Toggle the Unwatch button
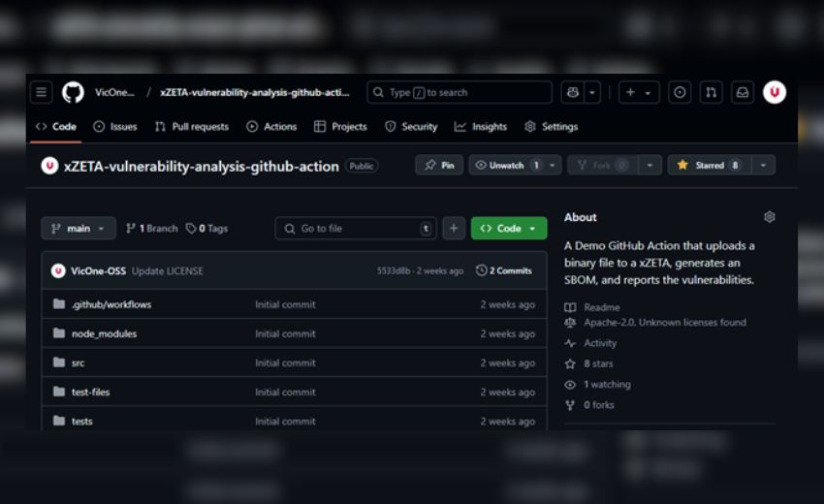This screenshot has height=504, width=824. tap(506, 165)
